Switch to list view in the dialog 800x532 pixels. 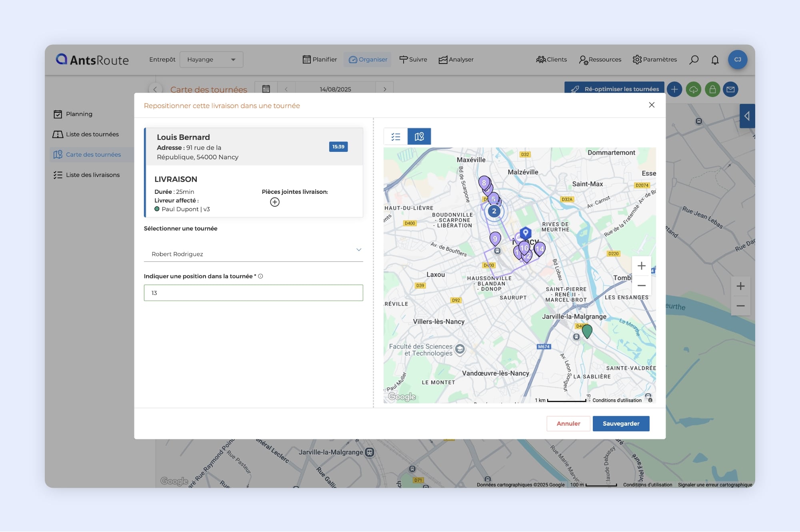point(396,137)
